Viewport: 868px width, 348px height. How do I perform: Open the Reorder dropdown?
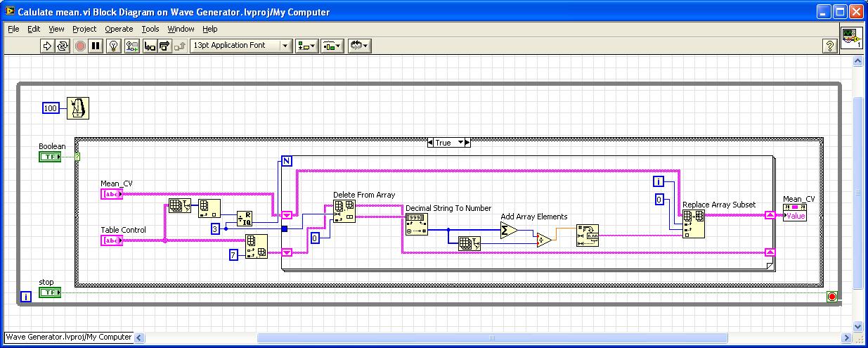358,46
